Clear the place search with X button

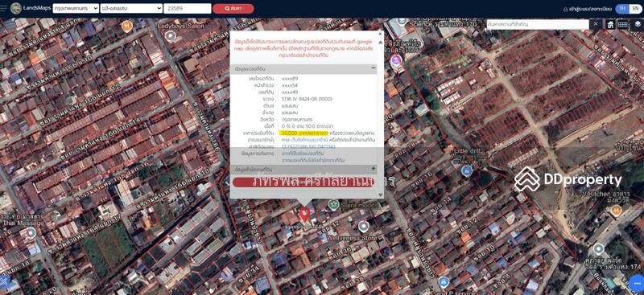(x=596, y=24)
